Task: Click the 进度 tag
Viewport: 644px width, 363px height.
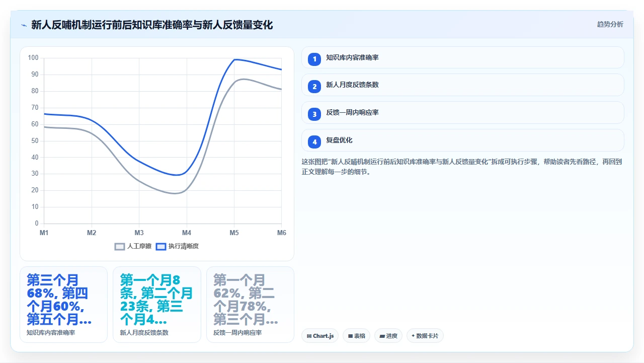Action: pyautogui.click(x=388, y=336)
